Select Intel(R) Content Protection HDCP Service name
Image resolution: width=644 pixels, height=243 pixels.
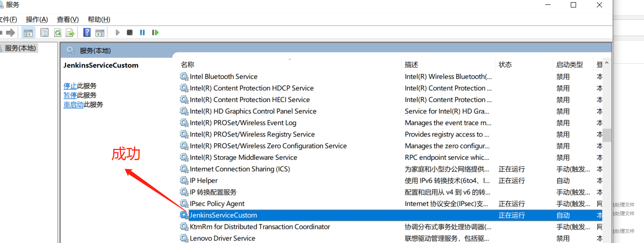(x=251, y=88)
